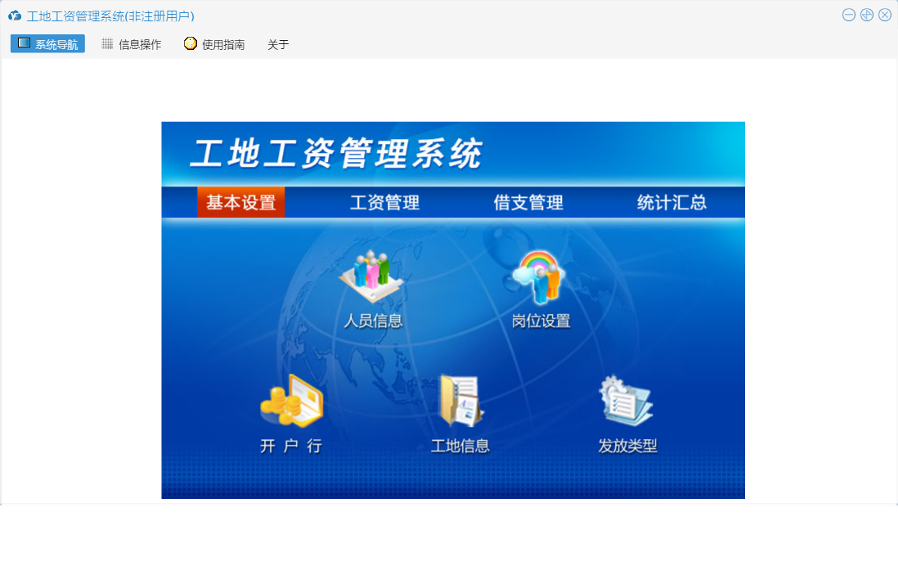The height and width of the screenshot is (588, 898).
Task: Open the 发放类型 gear checklist icon
Action: point(626,401)
